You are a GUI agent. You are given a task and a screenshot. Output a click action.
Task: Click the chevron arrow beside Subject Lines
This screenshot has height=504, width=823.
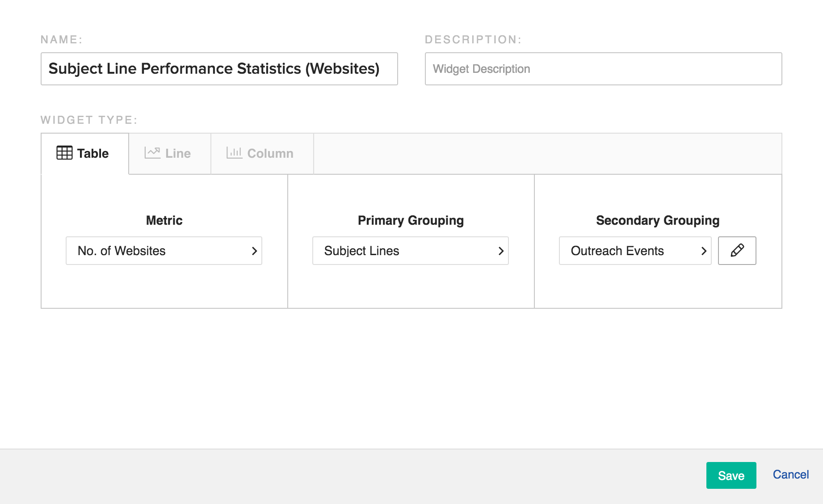click(501, 251)
